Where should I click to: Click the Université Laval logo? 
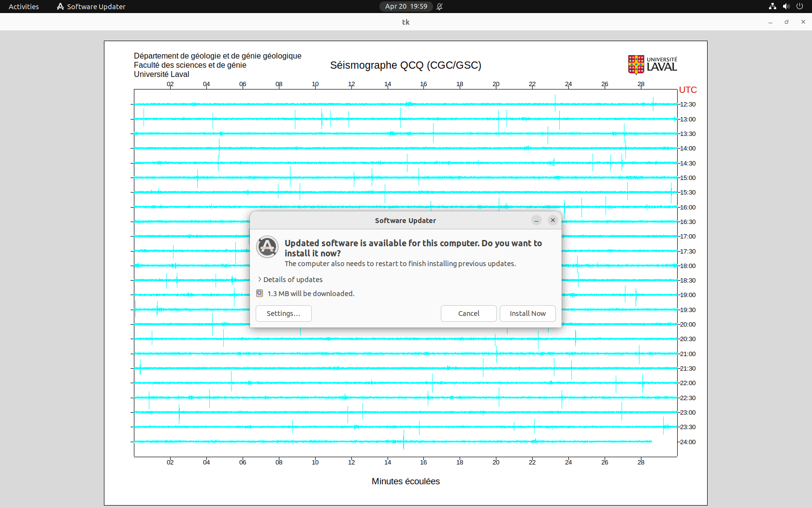(x=652, y=64)
